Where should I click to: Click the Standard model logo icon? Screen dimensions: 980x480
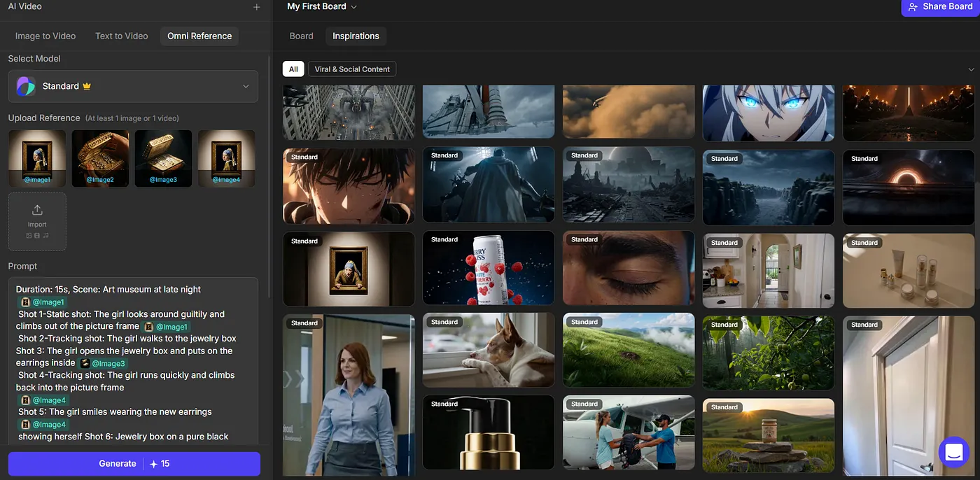[x=26, y=86]
